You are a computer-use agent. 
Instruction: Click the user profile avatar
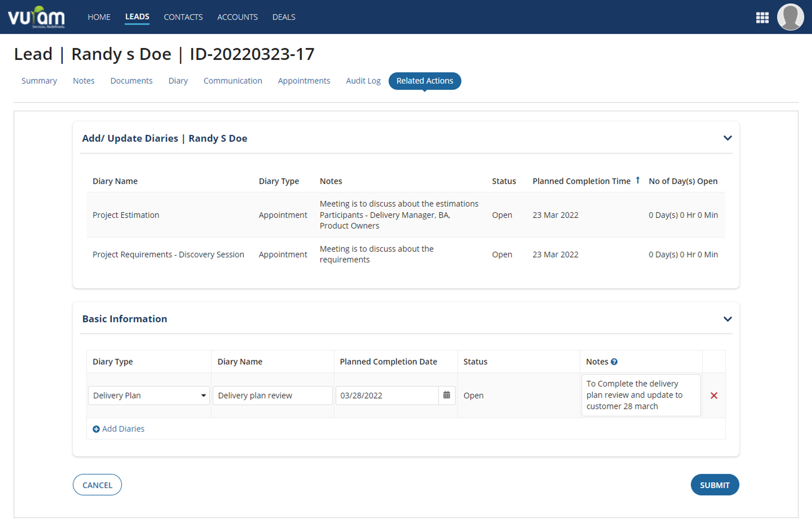coord(790,17)
